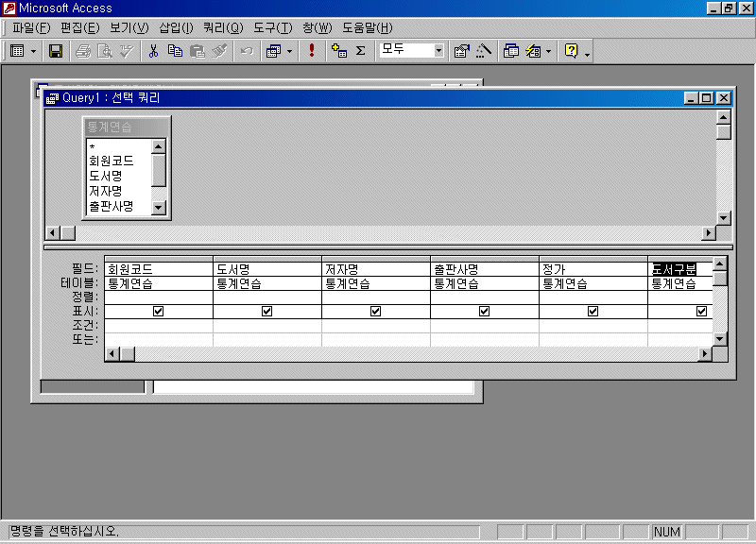Click the 테이블 cell under 정가 column

tap(593, 283)
